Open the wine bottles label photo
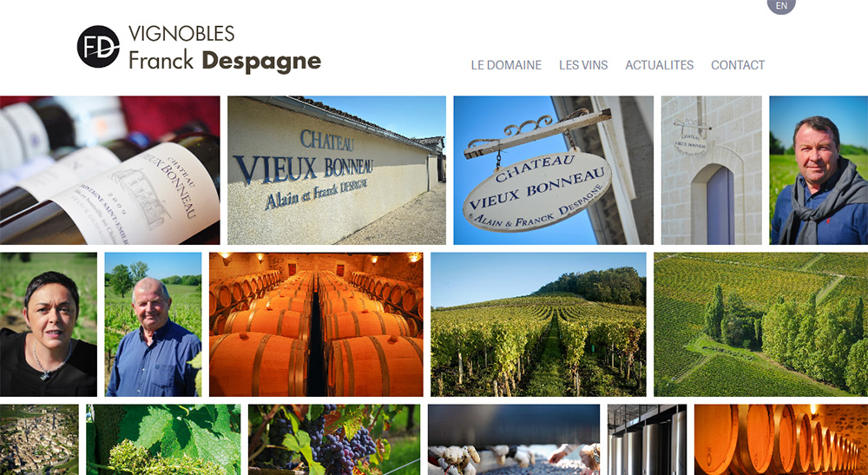 (109, 170)
